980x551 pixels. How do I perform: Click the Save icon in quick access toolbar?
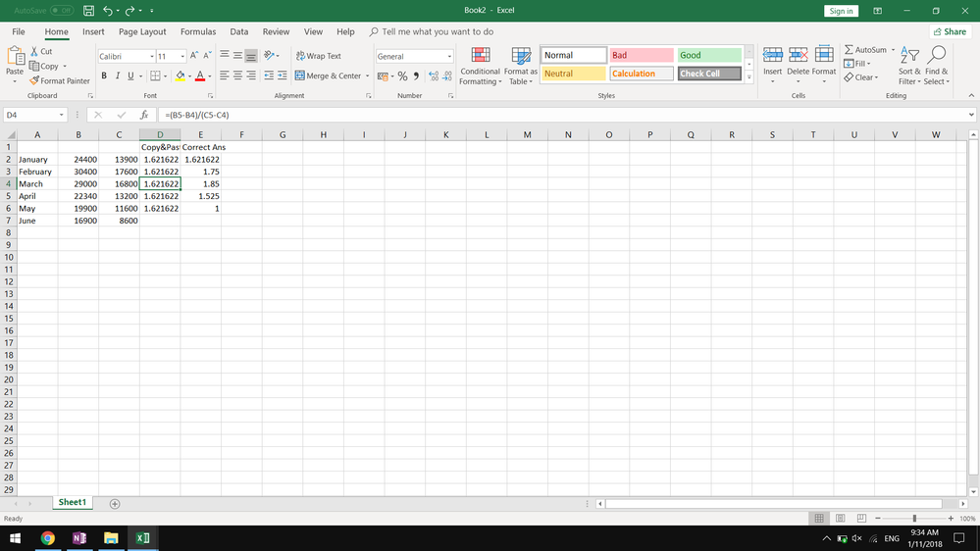[88, 11]
